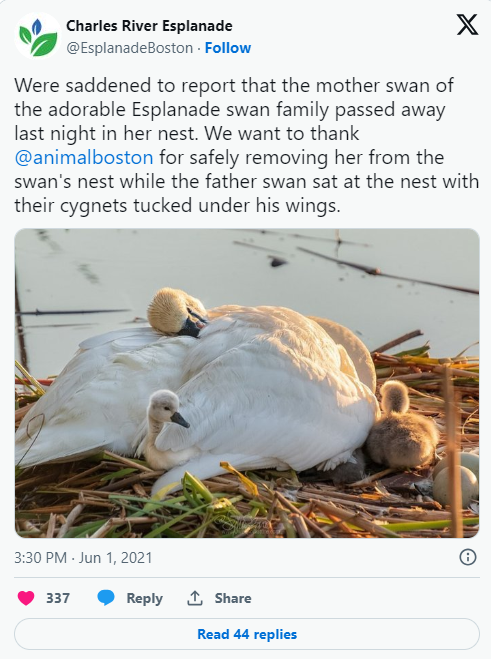
Task: Click the Charles River Esplanade display name
Action: [x=149, y=26]
